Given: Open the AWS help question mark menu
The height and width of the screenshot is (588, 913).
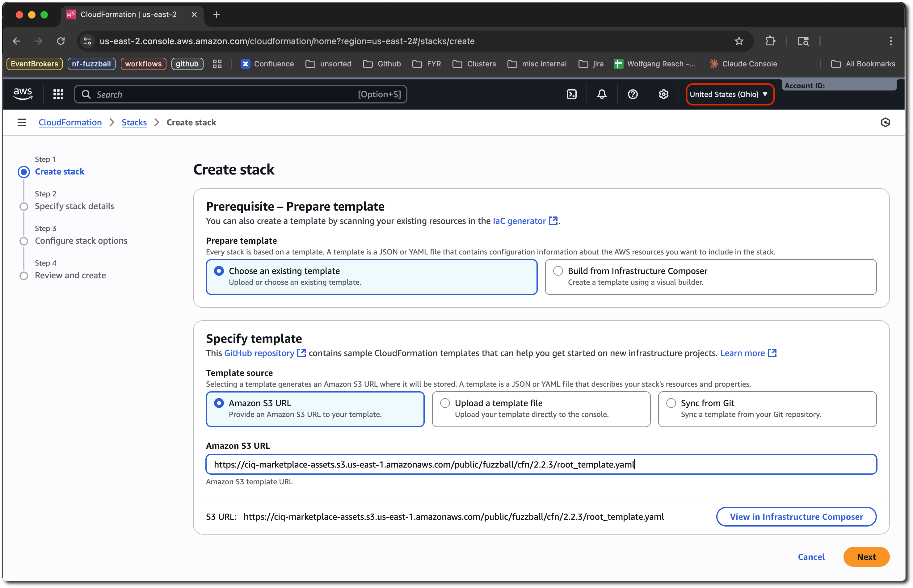Looking at the screenshot, I should click(633, 94).
